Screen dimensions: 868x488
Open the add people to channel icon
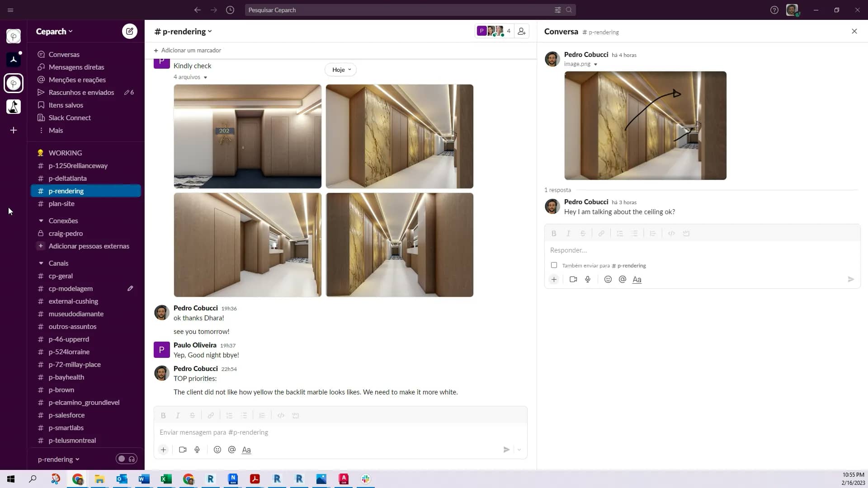coord(522,31)
